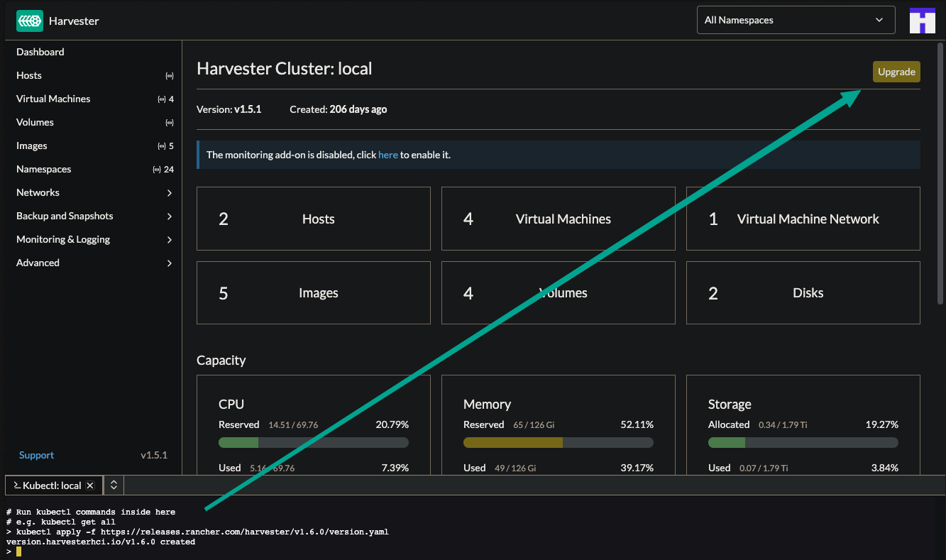
Task: Select Volumes in the sidebar
Action: (35, 122)
